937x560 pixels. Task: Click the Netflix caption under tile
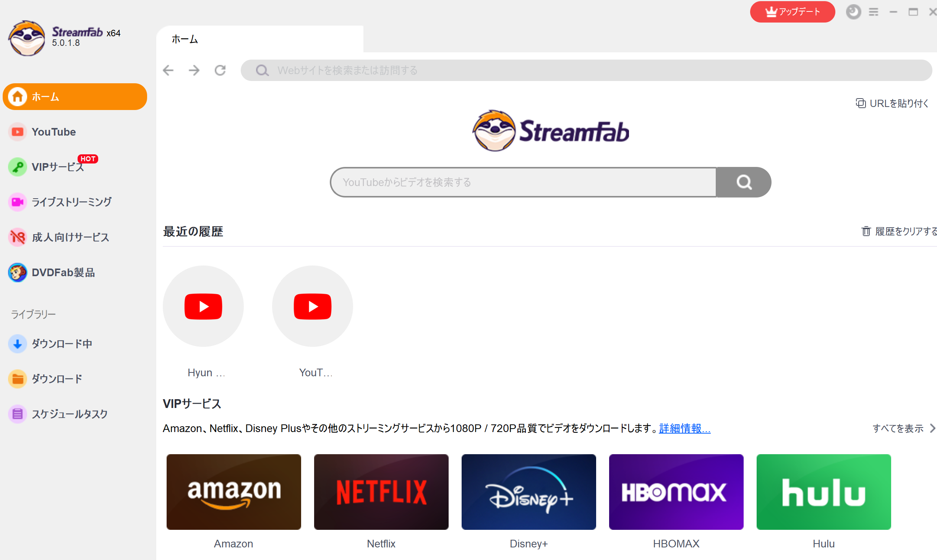coord(381,544)
